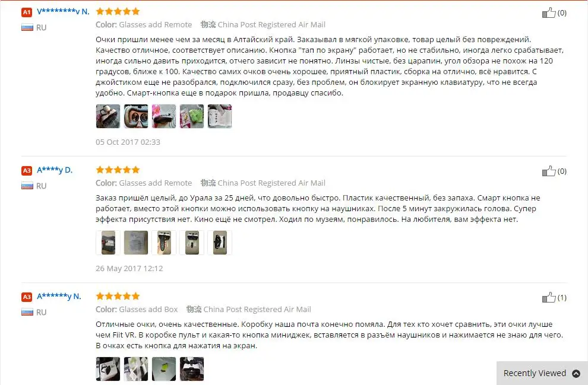Open reviewer profile V*********v N.
588x385 pixels.
[63, 12]
